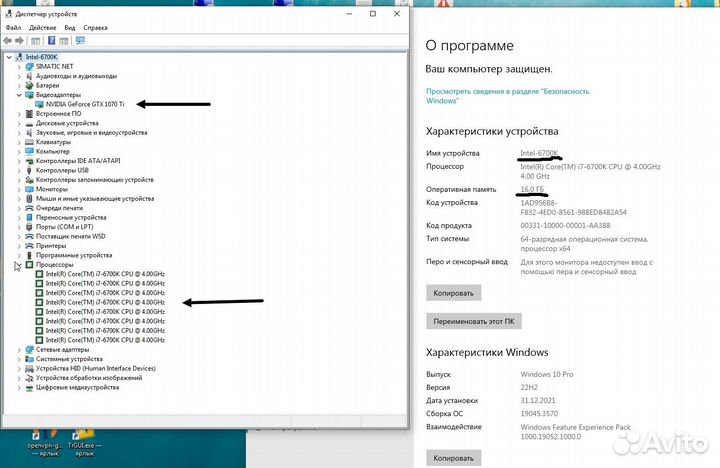Open the Действие menu

pos(42,28)
